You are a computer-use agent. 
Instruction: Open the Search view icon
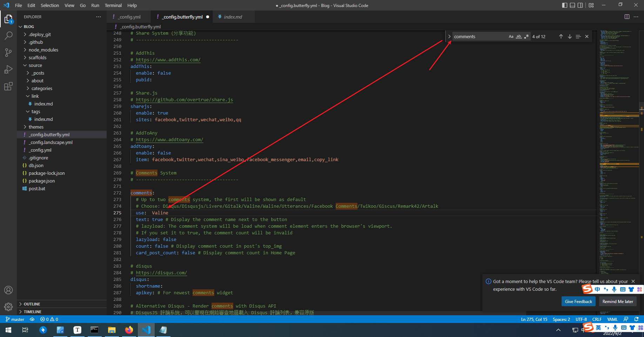[8, 36]
